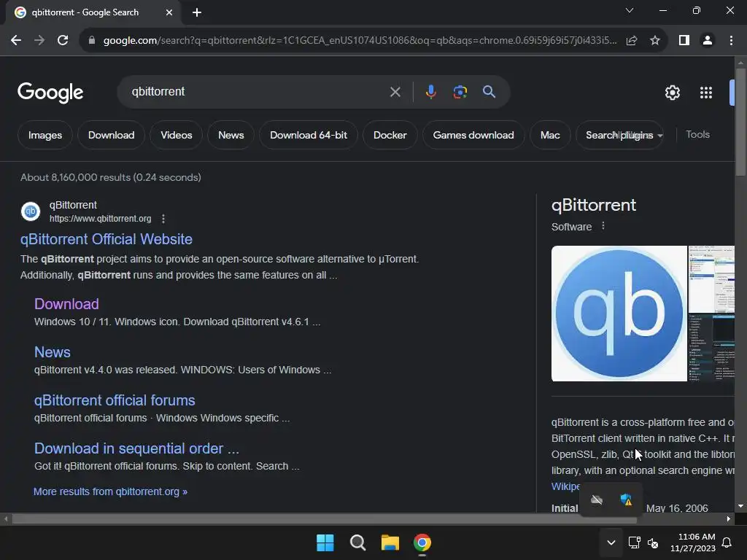Click the vertical scrollbar thumb
The image size is (747, 560).
tap(740, 122)
